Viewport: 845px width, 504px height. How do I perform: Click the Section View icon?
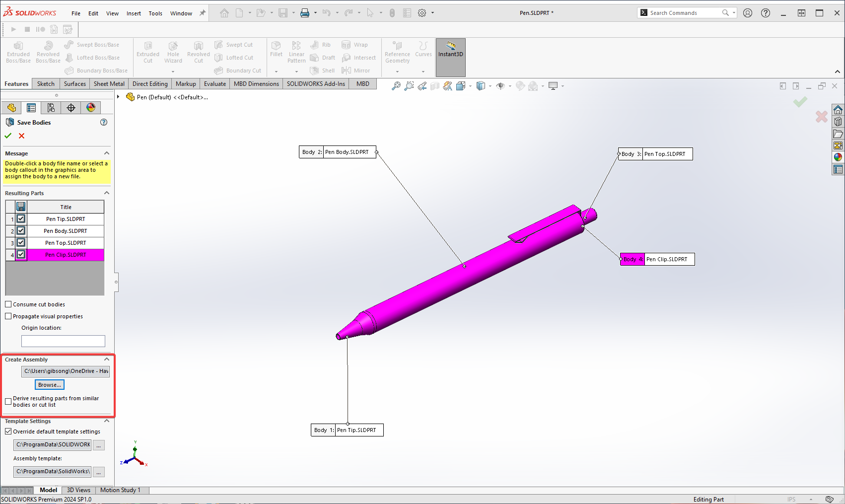(x=435, y=86)
